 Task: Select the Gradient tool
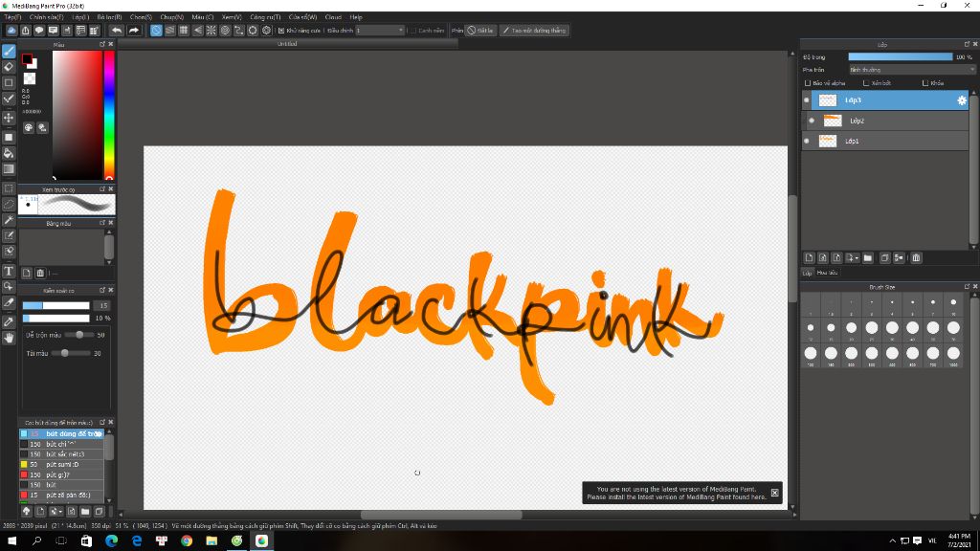(x=9, y=168)
